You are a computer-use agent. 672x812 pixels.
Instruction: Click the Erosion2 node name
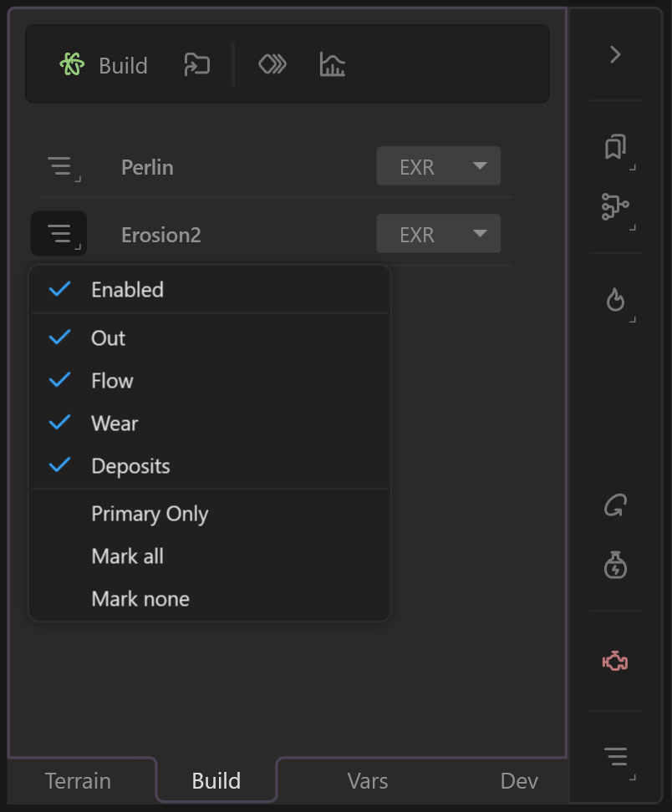161,235
